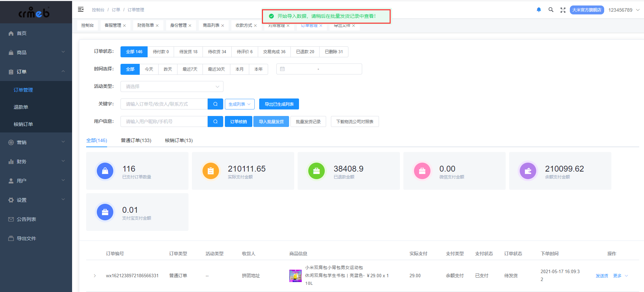644x292 pixels.
Task: Select 最近7天 time filter
Action: click(190, 69)
